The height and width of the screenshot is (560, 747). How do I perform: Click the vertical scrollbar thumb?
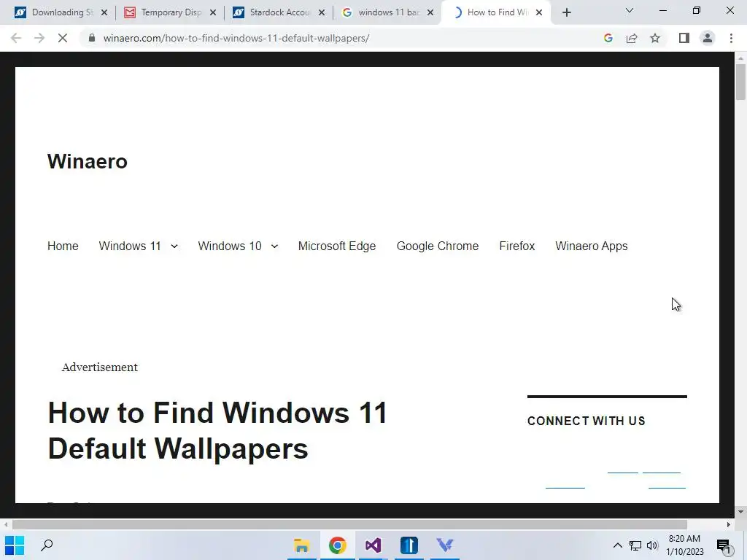pyautogui.click(x=740, y=82)
